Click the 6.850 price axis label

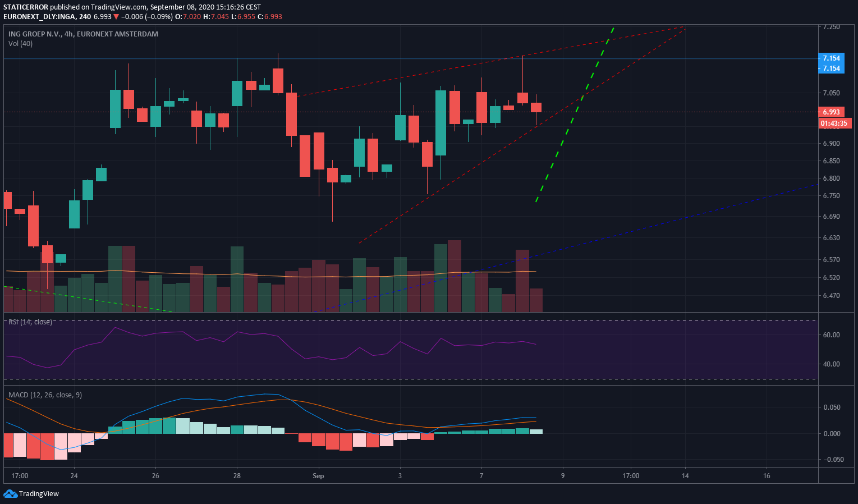(831, 161)
